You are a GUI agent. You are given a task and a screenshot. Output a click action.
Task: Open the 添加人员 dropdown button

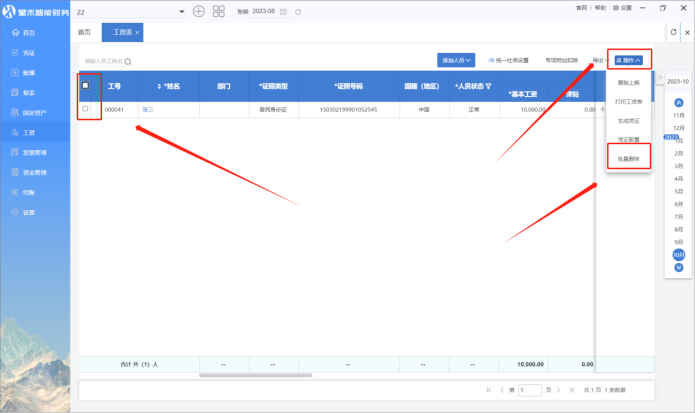pyautogui.click(x=456, y=60)
